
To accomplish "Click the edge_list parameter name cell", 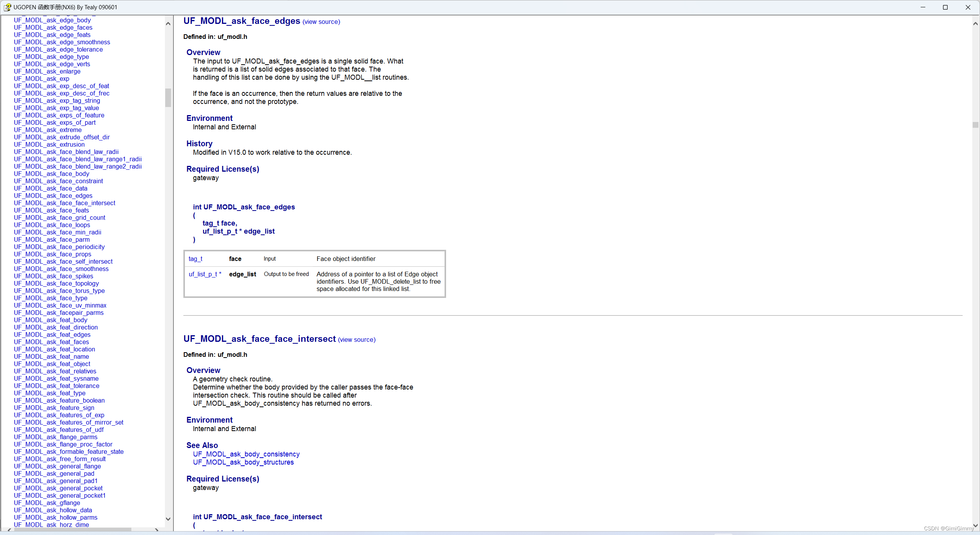I will pos(243,274).
